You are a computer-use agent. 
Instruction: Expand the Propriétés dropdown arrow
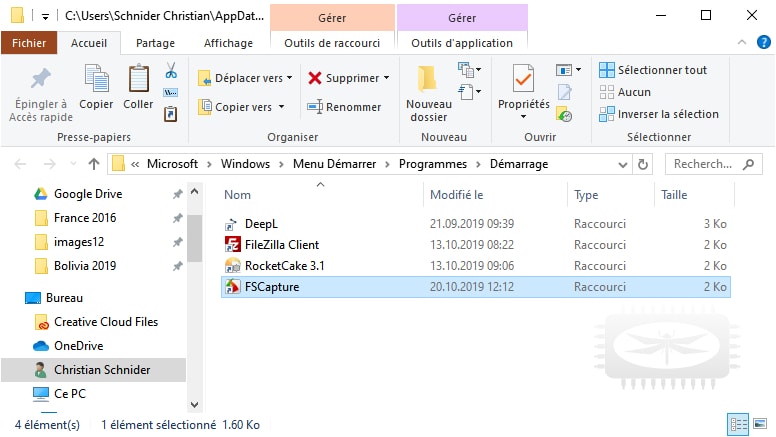[523, 117]
